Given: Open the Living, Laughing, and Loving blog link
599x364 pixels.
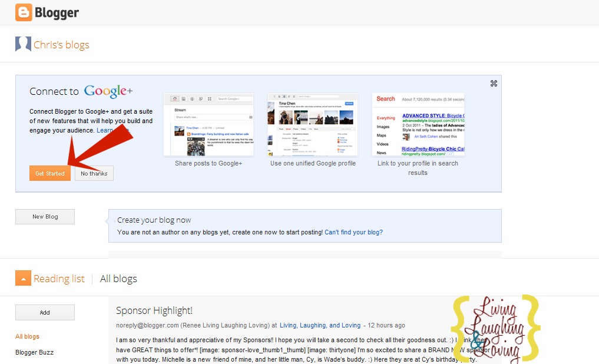Looking at the screenshot, I should click(x=320, y=326).
